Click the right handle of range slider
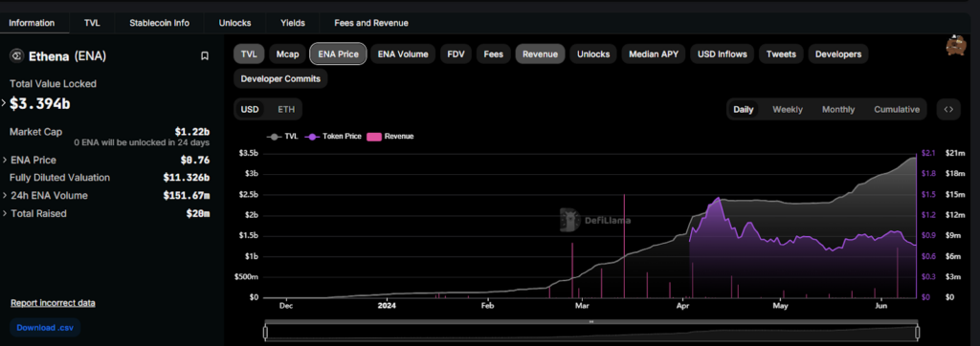The width and height of the screenshot is (980, 346). (x=918, y=332)
